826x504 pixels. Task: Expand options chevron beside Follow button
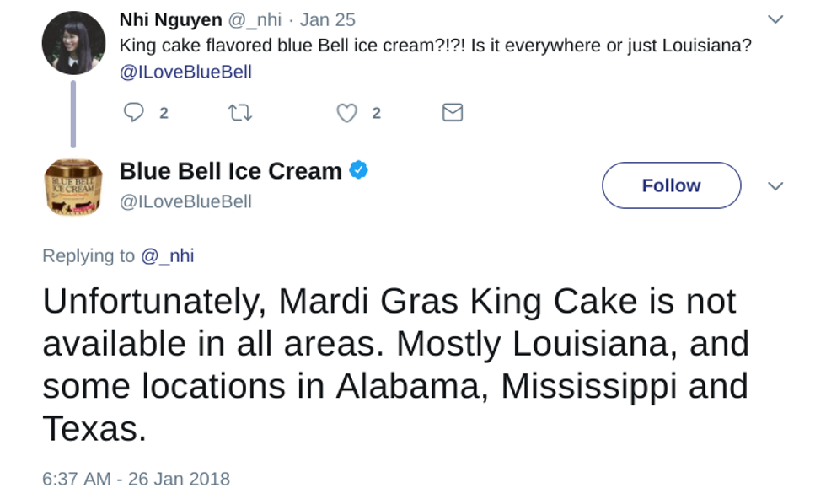pyautogui.click(x=775, y=186)
